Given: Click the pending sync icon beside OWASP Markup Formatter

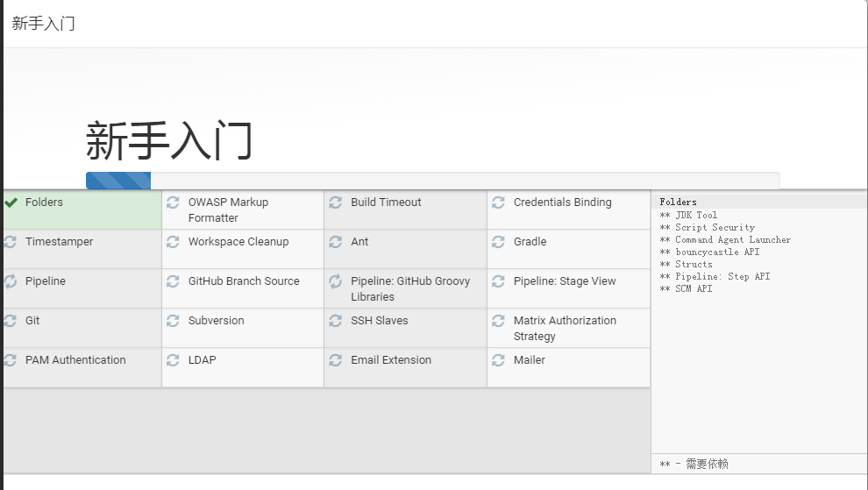Looking at the screenshot, I should click(173, 202).
